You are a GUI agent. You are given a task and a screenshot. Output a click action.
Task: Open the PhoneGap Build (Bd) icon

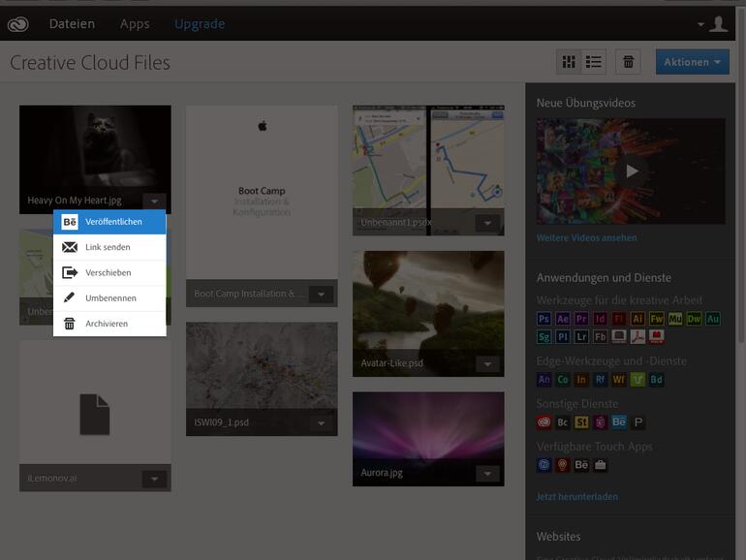pyautogui.click(x=657, y=379)
